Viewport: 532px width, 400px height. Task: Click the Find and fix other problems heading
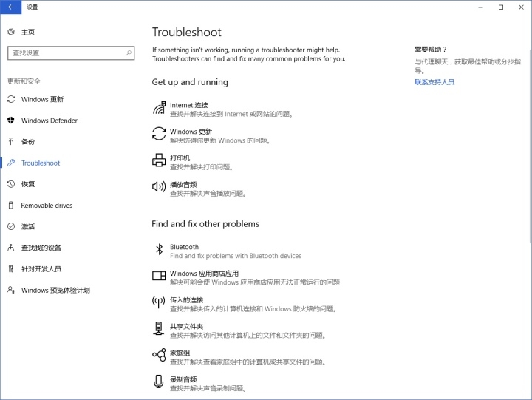coord(205,224)
